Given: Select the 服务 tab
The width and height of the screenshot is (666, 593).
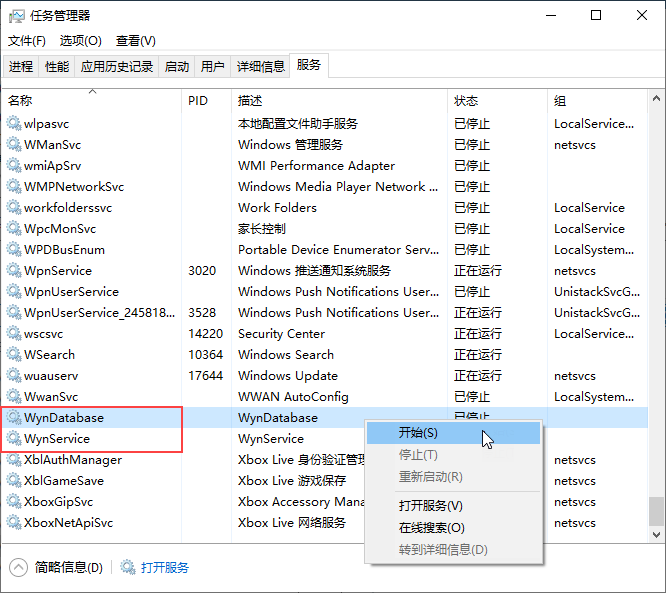Looking at the screenshot, I should (309, 65).
